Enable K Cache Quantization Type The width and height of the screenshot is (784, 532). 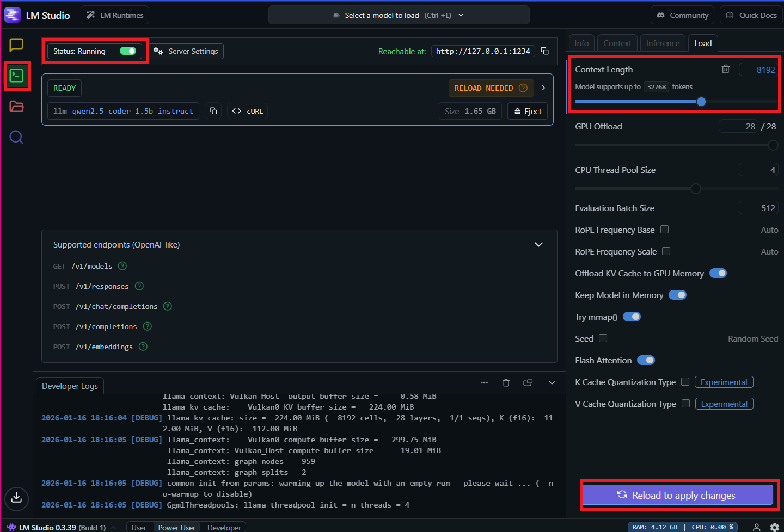[x=685, y=382]
